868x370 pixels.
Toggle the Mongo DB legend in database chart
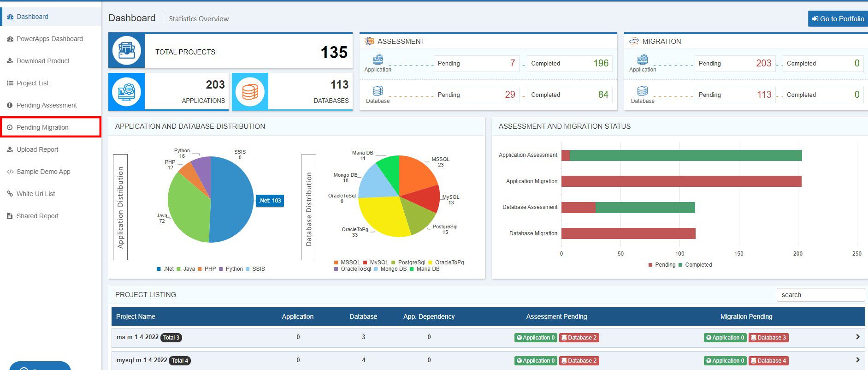tap(390, 269)
